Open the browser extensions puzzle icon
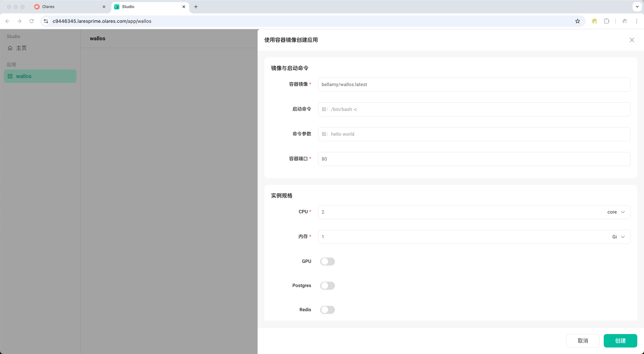Image resolution: width=644 pixels, height=354 pixels. tap(606, 21)
